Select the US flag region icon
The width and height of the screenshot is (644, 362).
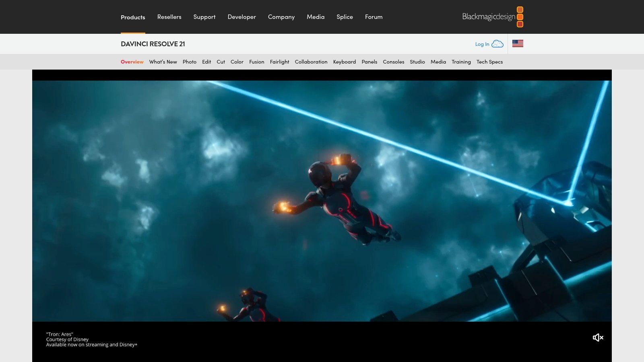click(x=518, y=43)
